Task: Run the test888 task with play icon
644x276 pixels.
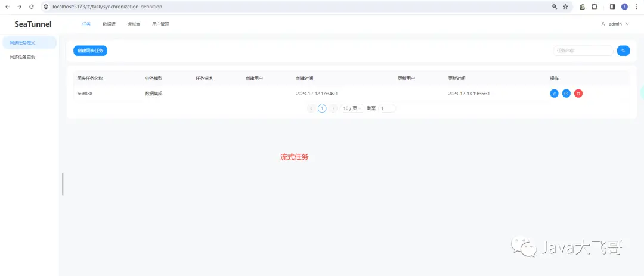Action: click(566, 94)
